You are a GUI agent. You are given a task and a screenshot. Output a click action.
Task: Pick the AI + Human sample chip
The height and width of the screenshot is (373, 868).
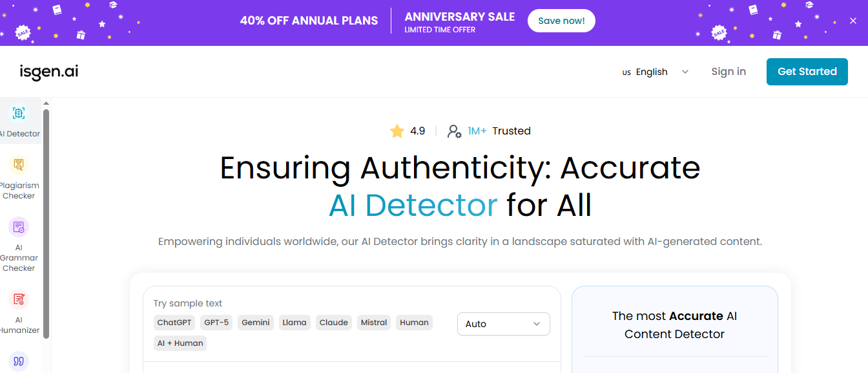[180, 343]
